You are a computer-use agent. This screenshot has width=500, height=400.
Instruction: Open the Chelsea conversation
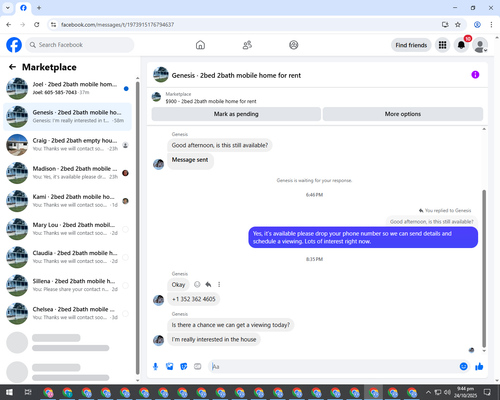(67, 313)
